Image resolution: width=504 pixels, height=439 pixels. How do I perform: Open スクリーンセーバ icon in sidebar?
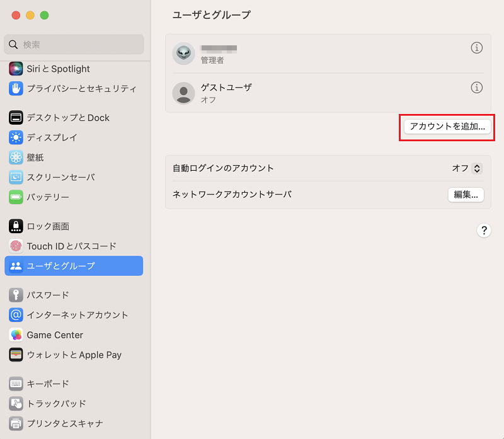tap(16, 177)
